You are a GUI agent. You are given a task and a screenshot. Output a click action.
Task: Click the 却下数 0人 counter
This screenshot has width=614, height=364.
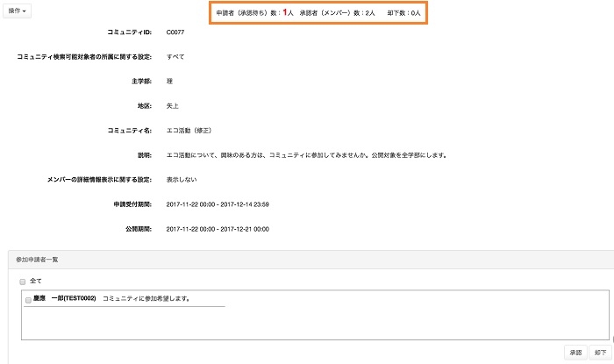(x=403, y=13)
